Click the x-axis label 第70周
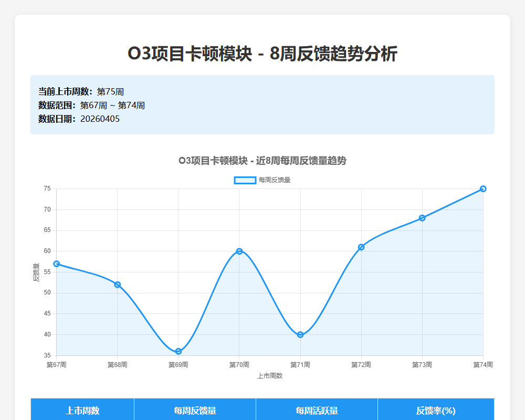Screen dimensions: 525x420 [239, 365]
